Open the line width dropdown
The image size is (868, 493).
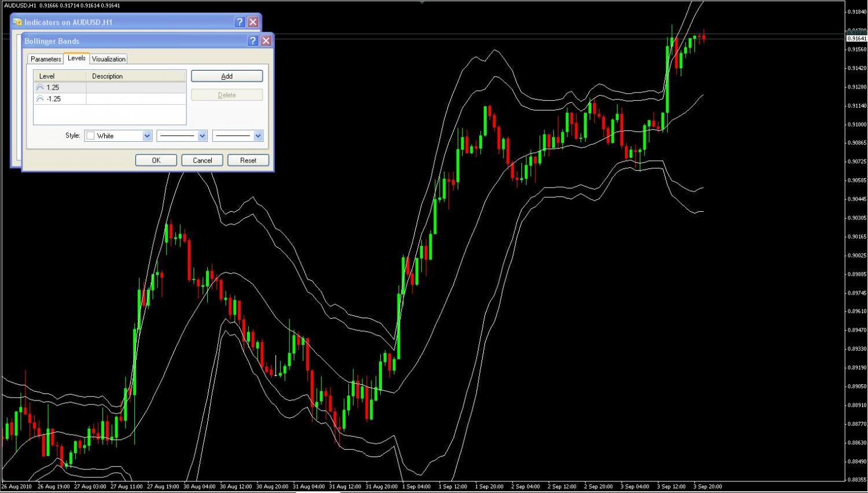click(x=238, y=135)
